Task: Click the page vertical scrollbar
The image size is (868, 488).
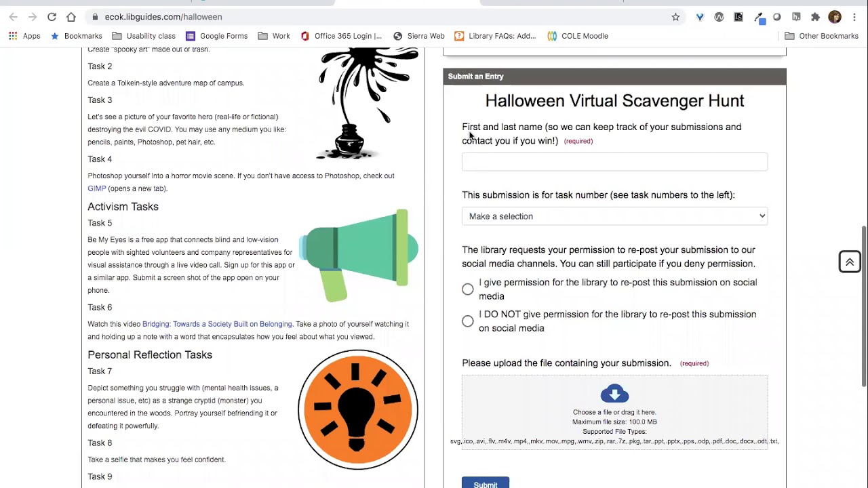Action: (864, 305)
